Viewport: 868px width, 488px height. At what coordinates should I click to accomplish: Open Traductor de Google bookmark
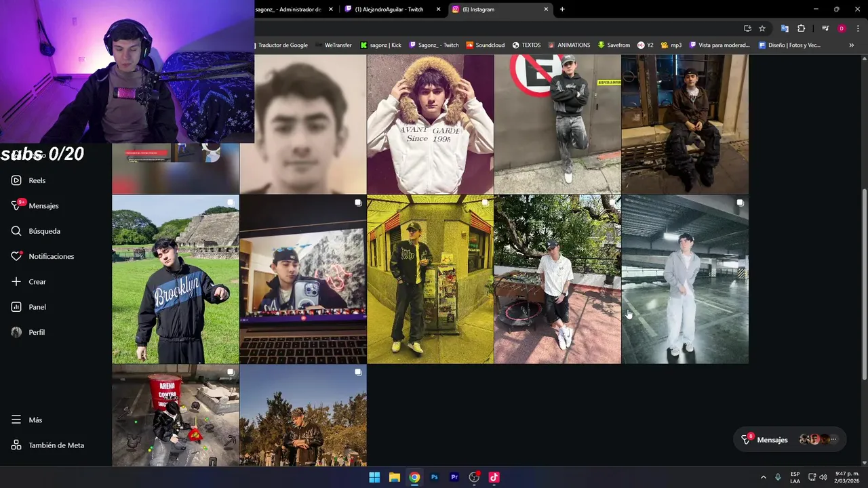pyautogui.click(x=282, y=45)
